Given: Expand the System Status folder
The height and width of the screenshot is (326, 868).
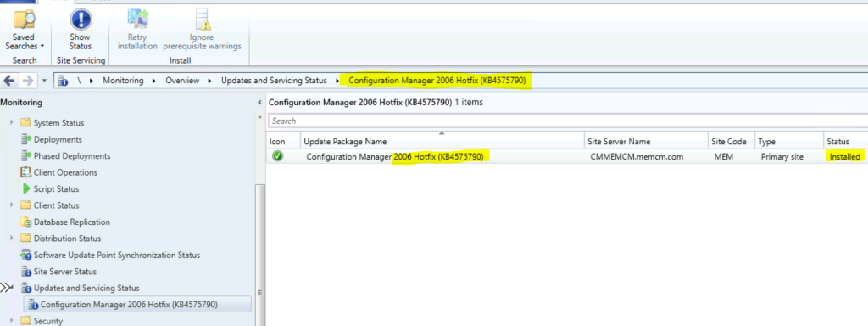Looking at the screenshot, I should tap(12, 122).
